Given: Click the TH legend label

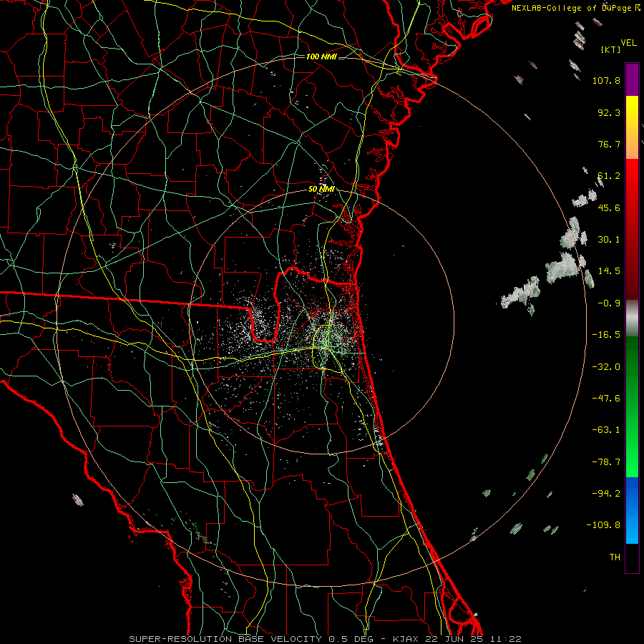Looking at the screenshot, I should (615, 557).
